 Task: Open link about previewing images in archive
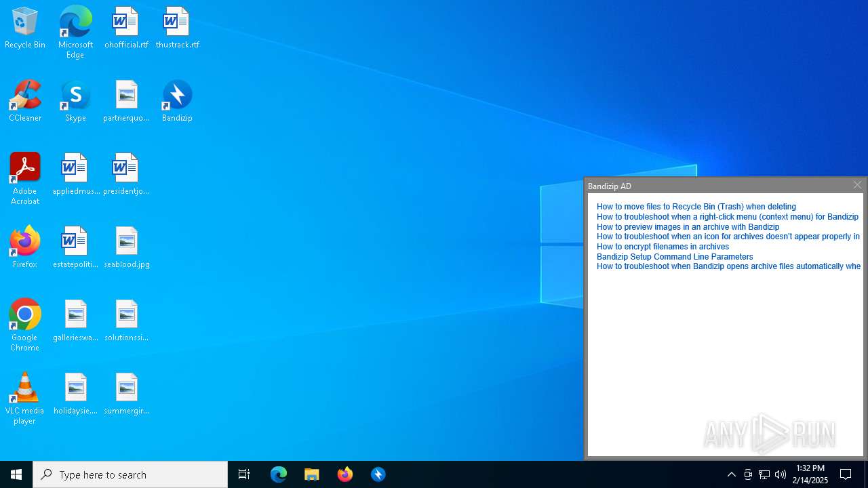pos(688,227)
